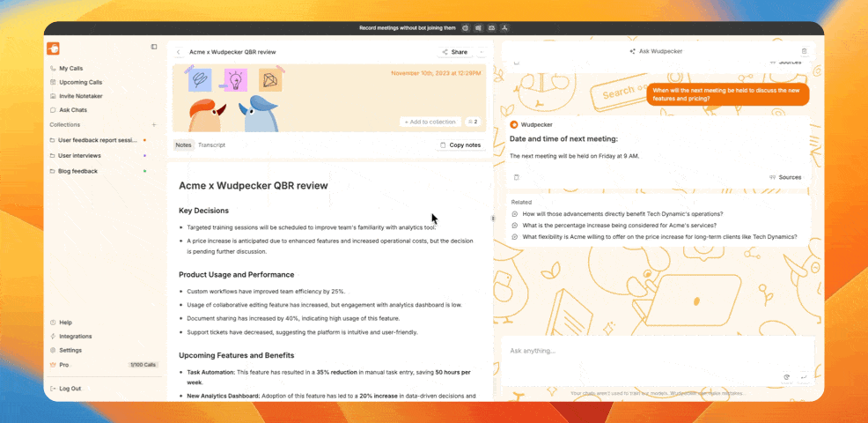The width and height of the screenshot is (868, 423).
Task: Open the Blog feedback collection
Action: 77,171
